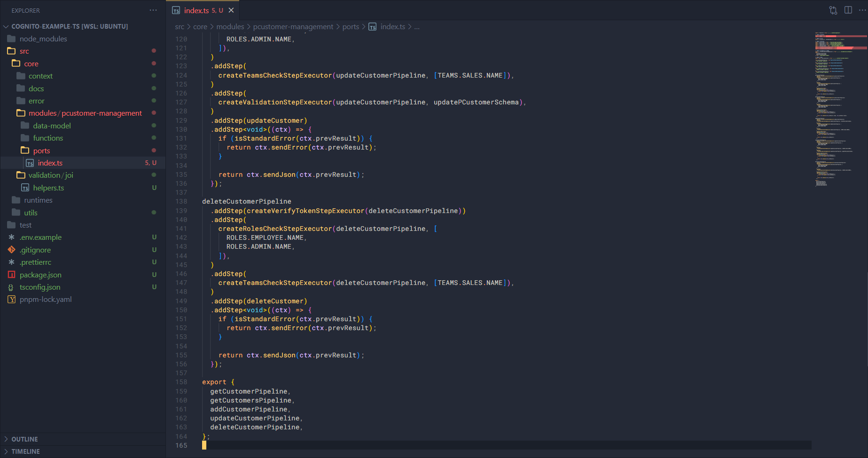Expand the OUTLINE section

click(24, 439)
